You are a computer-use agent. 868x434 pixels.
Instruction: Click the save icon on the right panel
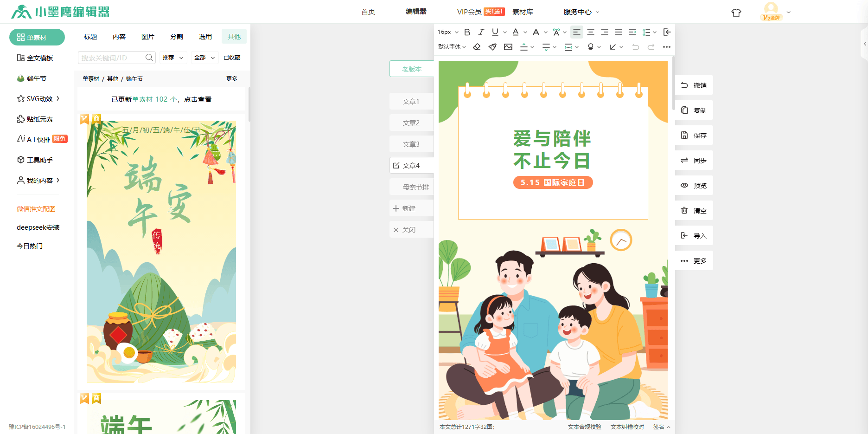pos(684,136)
